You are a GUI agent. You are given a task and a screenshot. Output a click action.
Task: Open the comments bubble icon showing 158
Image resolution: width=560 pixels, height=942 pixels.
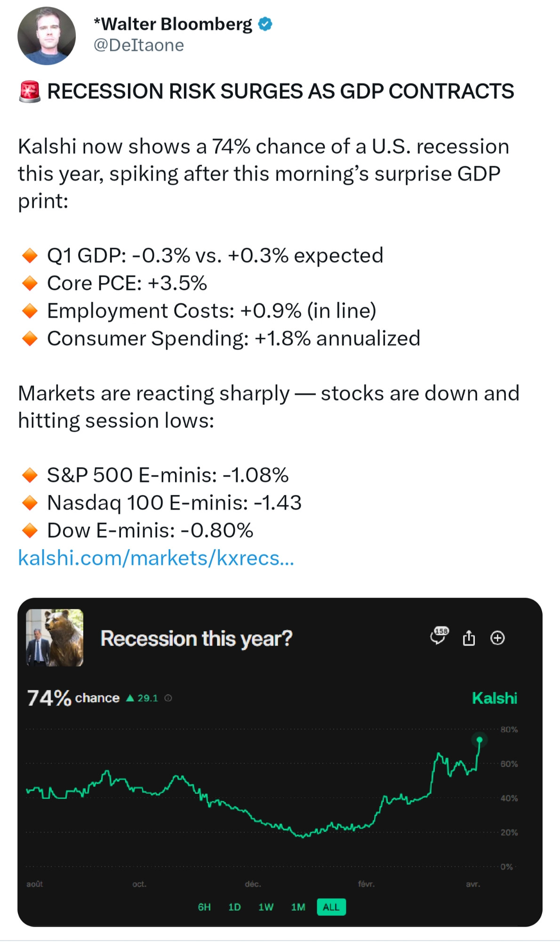coord(440,635)
